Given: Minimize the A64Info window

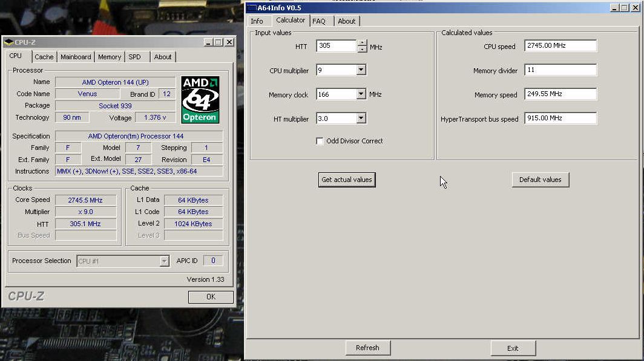Looking at the screenshot, I should tap(614, 8).
